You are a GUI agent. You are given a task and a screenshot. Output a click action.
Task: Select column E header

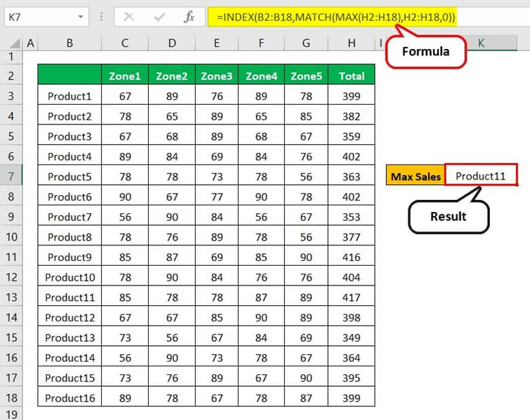click(217, 43)
